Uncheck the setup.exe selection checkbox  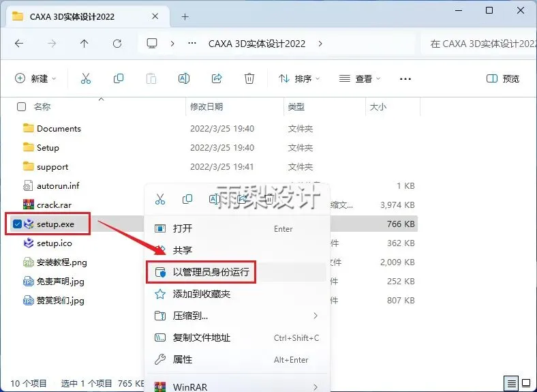17,224
